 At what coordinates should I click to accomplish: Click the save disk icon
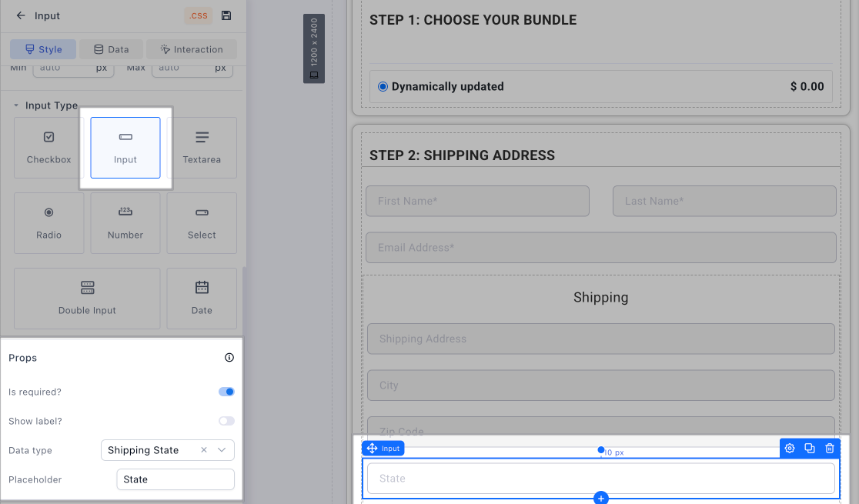[x=226, y=15]
